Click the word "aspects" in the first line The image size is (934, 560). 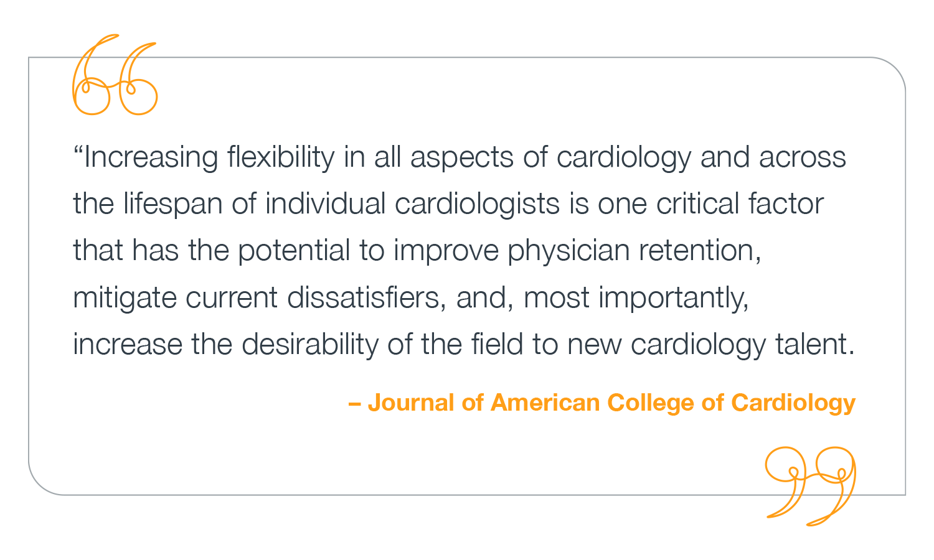point(461,157)
